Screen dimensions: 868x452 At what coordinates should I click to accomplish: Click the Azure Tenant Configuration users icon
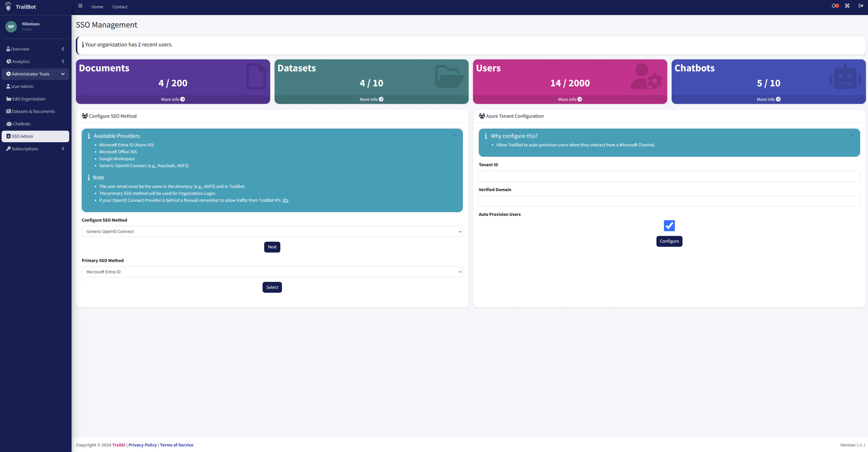(482, 116)
